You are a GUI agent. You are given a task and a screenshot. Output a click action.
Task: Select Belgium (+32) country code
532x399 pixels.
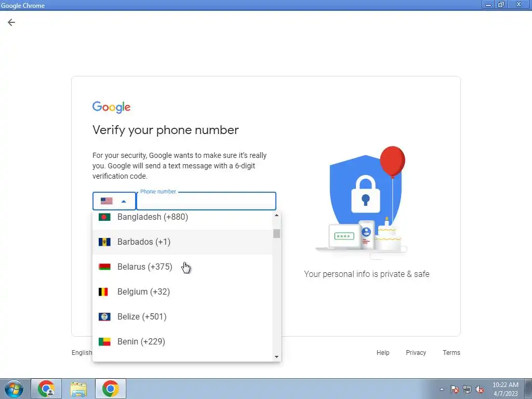pyautogui.click(x=182, y=292)
